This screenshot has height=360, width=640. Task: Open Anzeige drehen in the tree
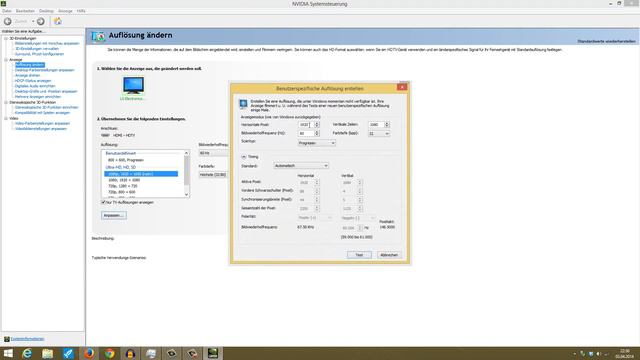point(27,76)
